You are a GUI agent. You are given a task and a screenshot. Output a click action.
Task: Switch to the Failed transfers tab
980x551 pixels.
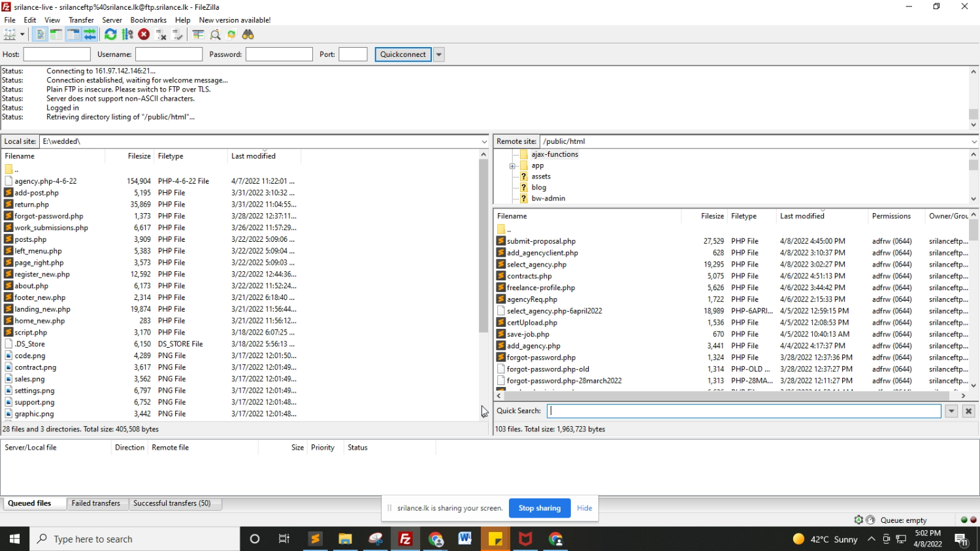(x=95, y=503)
